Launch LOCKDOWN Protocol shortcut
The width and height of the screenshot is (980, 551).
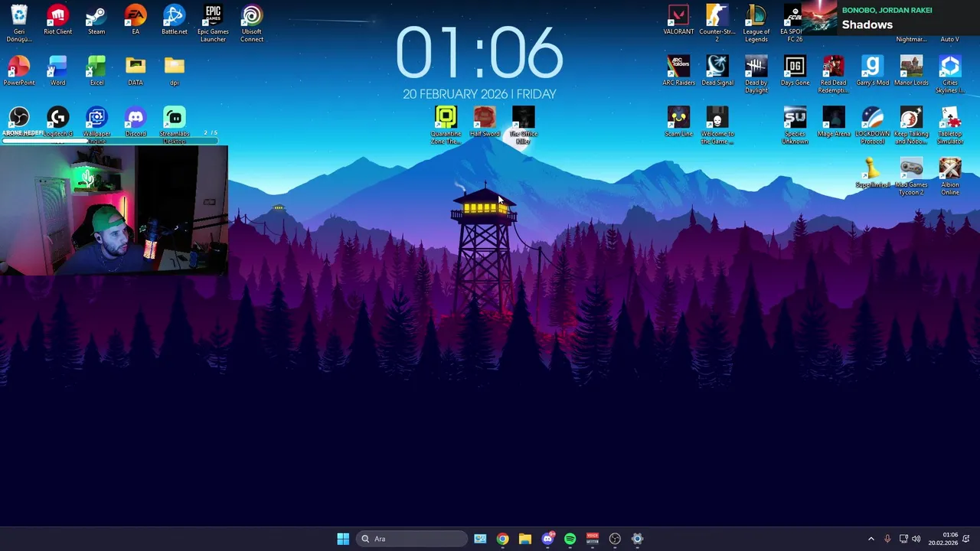(873, 125)
